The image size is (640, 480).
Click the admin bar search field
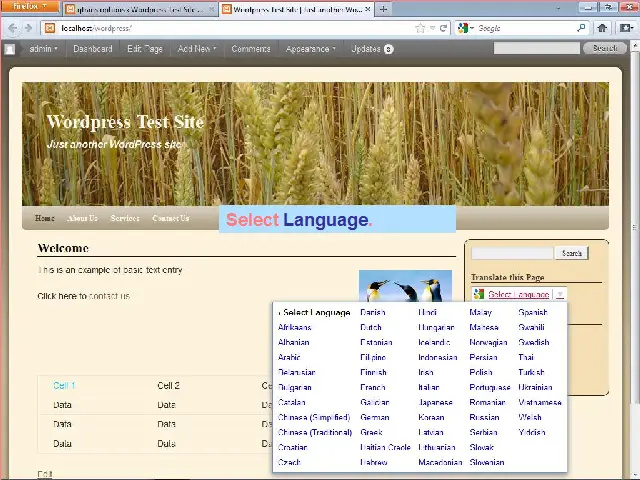(536, 49)
